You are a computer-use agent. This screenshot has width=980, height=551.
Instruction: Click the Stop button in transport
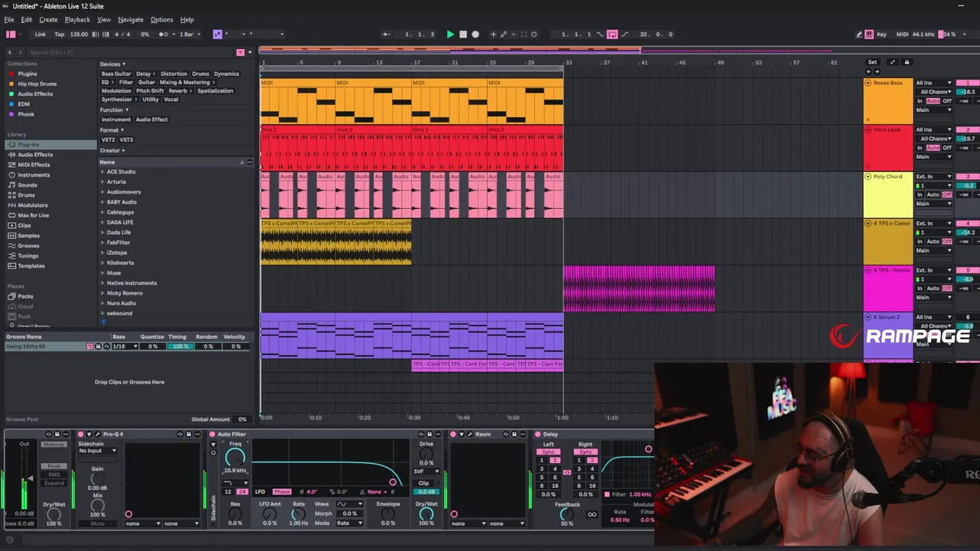click(462, 34)
